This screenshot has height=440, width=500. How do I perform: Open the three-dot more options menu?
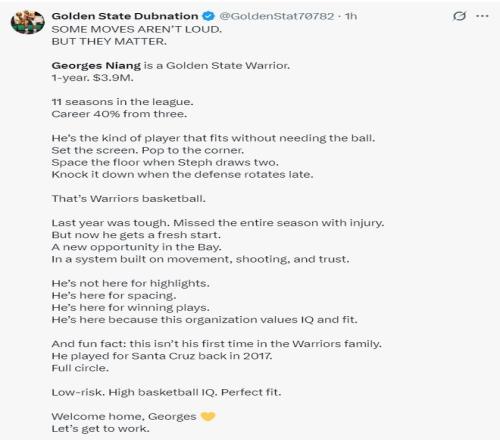click(482, 16)
